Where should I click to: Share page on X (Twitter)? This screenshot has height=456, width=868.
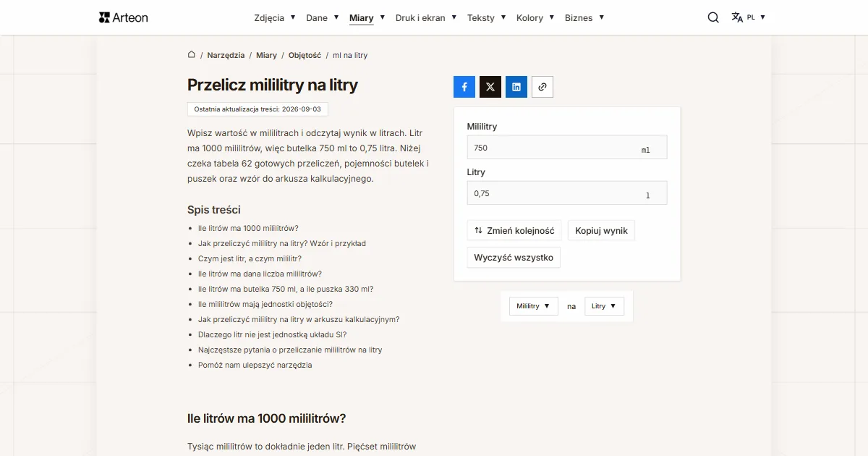pyautogui.click(x=490, y=87)
